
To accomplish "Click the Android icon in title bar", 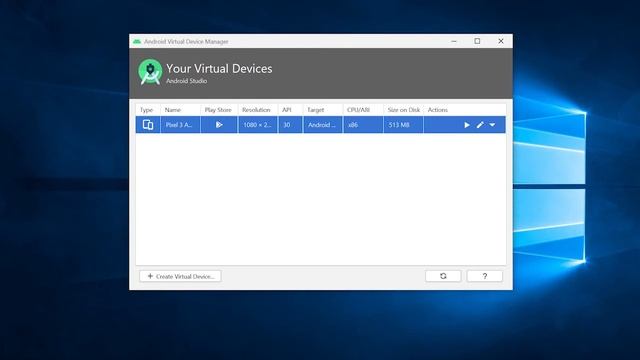I will click(x=137, y=42).
